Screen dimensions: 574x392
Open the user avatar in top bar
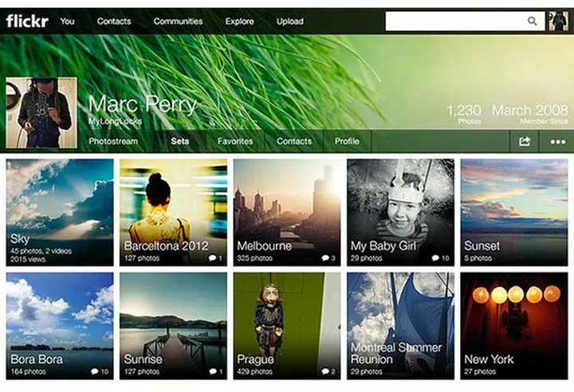(559, 22)
